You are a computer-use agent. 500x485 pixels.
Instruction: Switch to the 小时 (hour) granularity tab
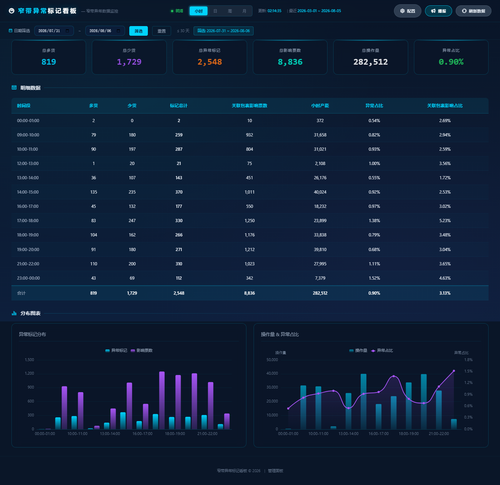pyautogui.click(x=199, y=11)
